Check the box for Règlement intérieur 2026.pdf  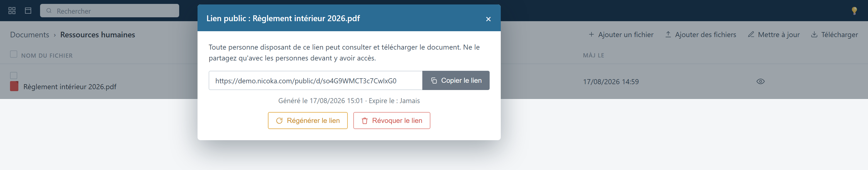[13, 75]
